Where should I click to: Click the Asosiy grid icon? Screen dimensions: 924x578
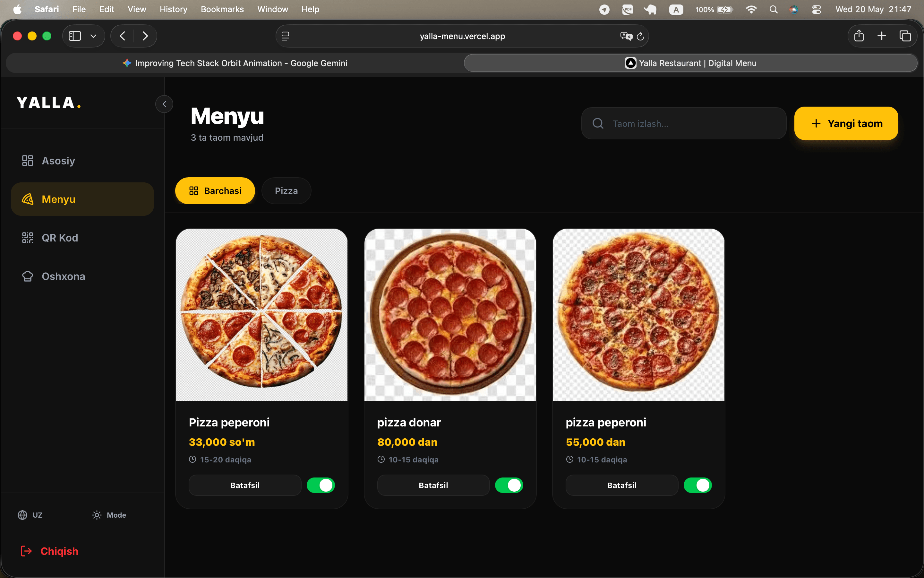[28, 161]
